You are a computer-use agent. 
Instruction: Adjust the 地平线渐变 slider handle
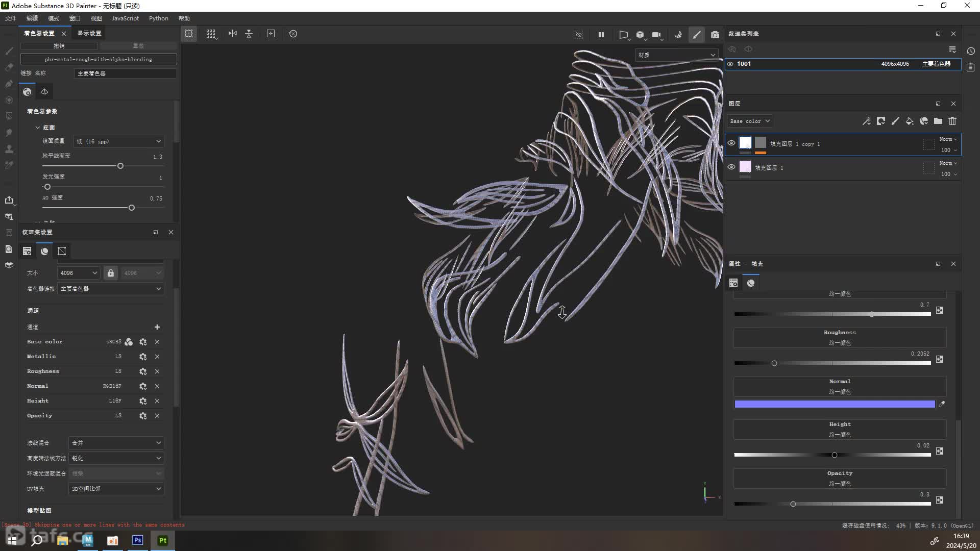pos(120,166)
